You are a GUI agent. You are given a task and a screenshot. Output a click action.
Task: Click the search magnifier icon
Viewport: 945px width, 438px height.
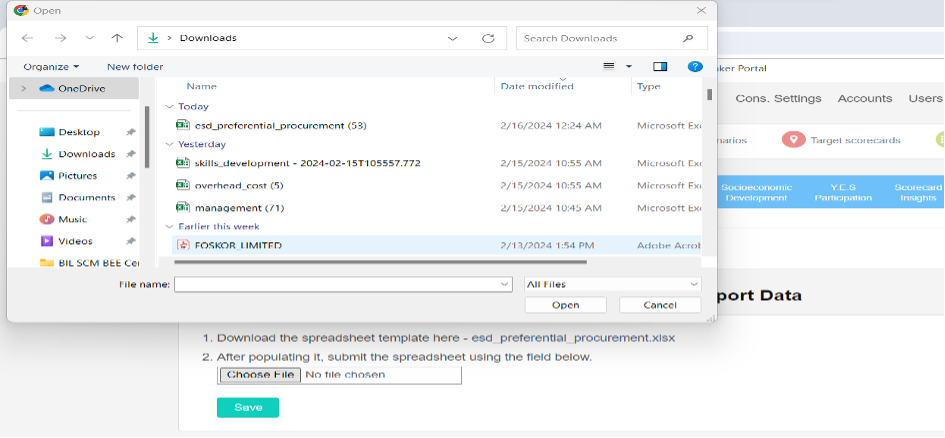pyautogui.click(x=688, y=38)
